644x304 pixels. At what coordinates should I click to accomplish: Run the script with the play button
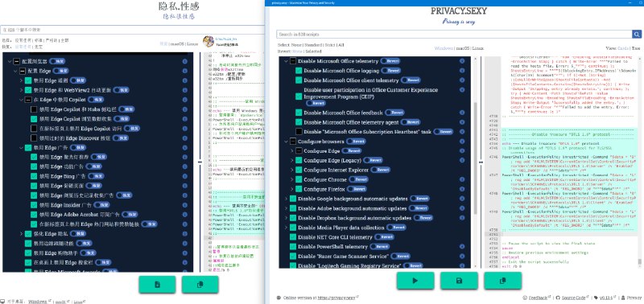[415, 281]
